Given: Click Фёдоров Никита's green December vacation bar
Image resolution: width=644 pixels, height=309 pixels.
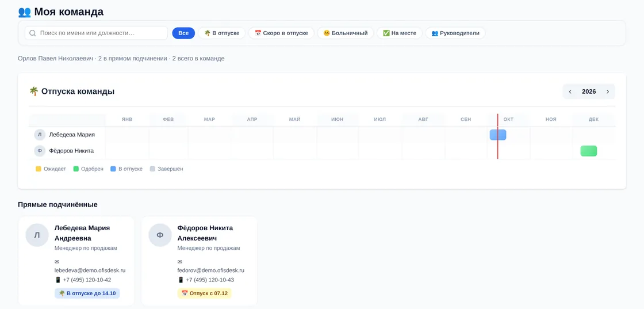Looking at the screenshot, I should pos(589,151).
